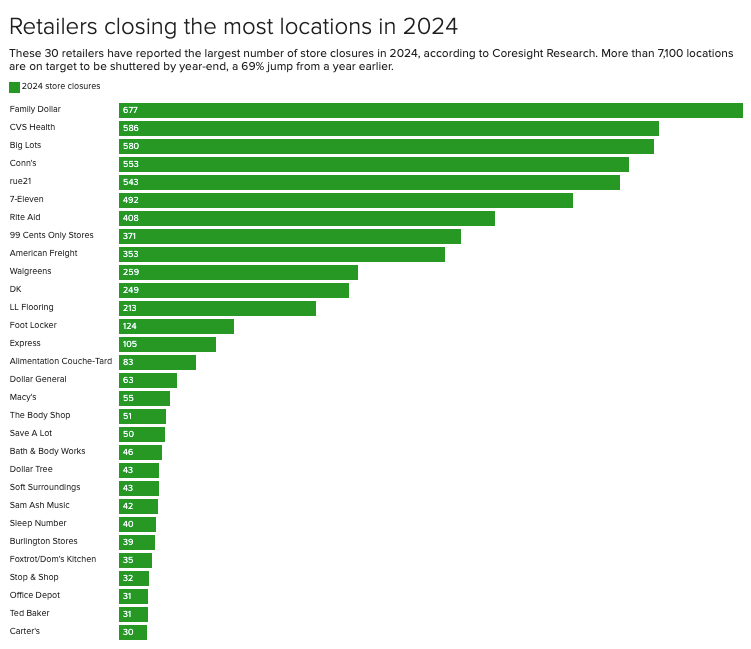Select the Rite Aid bar showing 408
This screenshot has height=649, width=751.
pyautogui.click(x=307, y=218)
